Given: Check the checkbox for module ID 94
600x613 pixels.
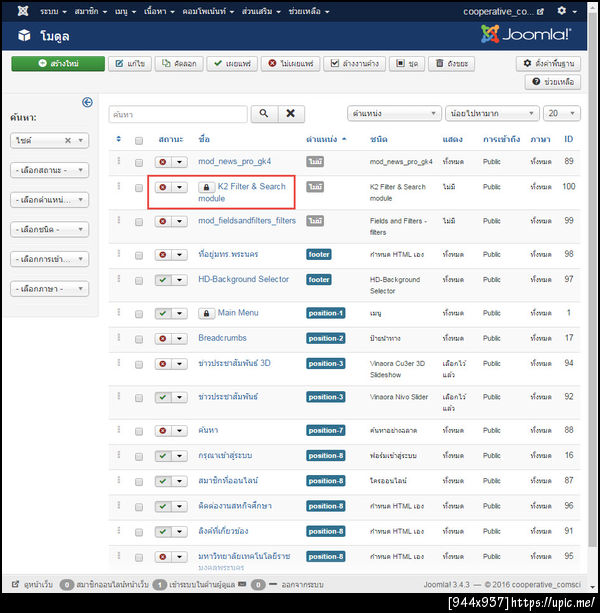Looking at the screenshot, I should coord(139,365).
